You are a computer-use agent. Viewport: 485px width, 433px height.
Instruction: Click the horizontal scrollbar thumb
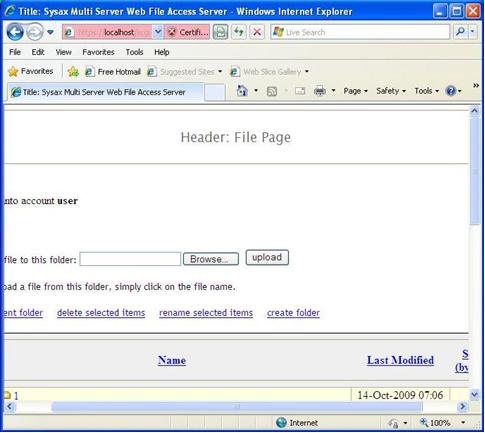pos(237,407)
